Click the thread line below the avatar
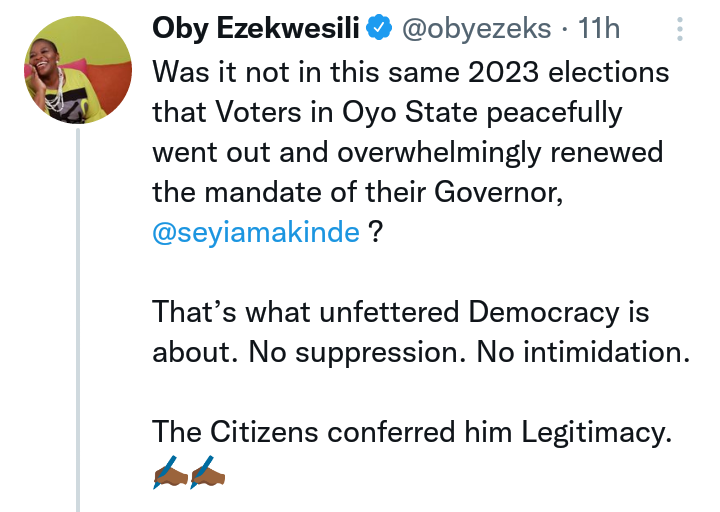 pyautogui.click(x=78, y=320)
